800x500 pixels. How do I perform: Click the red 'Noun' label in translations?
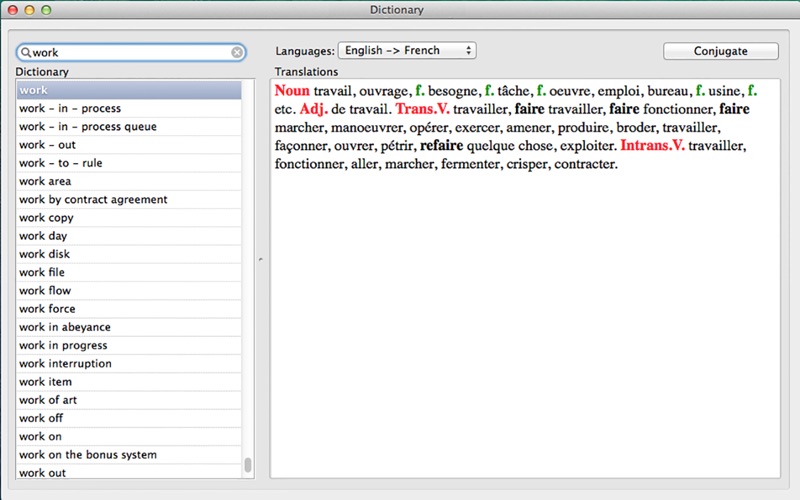(x=292, y=90)
